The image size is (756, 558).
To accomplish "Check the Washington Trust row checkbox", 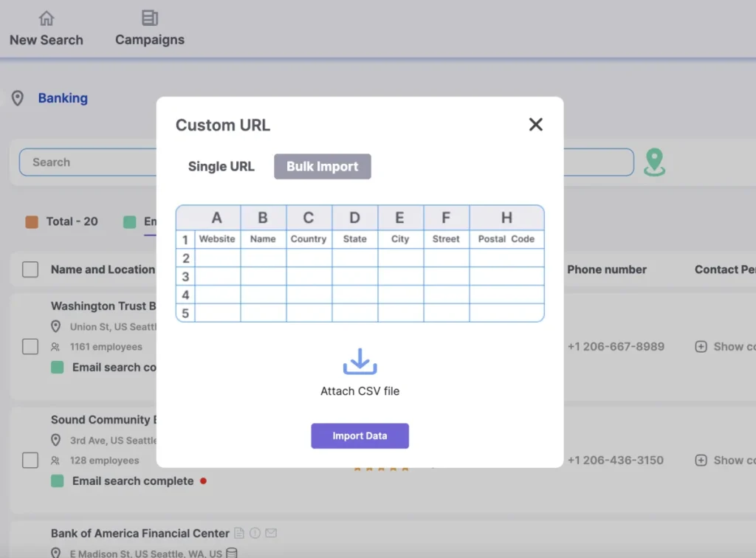I will click(x=30, y=346).
